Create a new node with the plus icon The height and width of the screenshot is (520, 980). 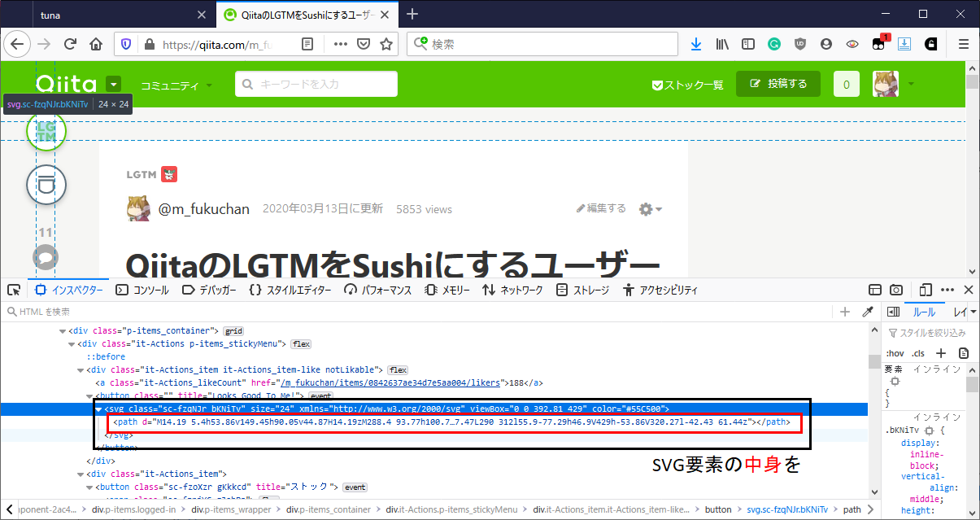coord(845,312)
